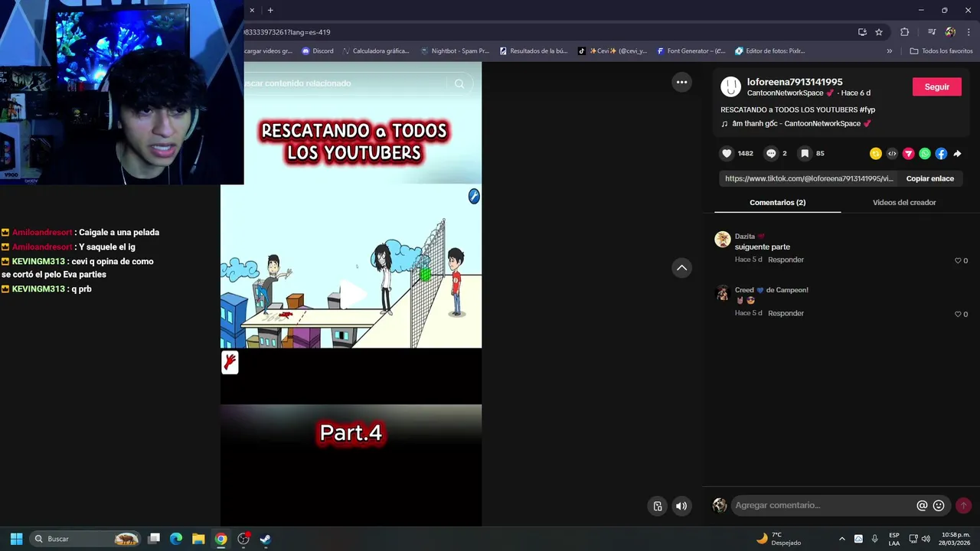Open the Font Generator bookmark

[691, 51]
